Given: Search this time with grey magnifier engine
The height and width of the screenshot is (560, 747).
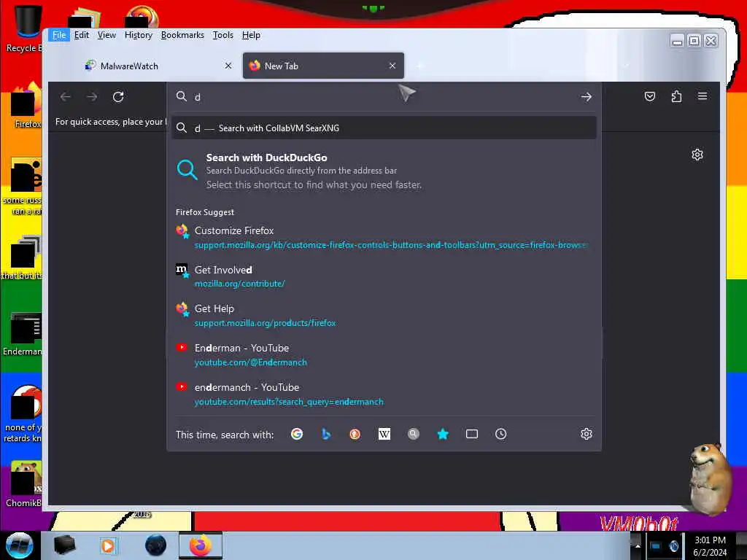Looking at the screenshot, I should tap(413, 434).
